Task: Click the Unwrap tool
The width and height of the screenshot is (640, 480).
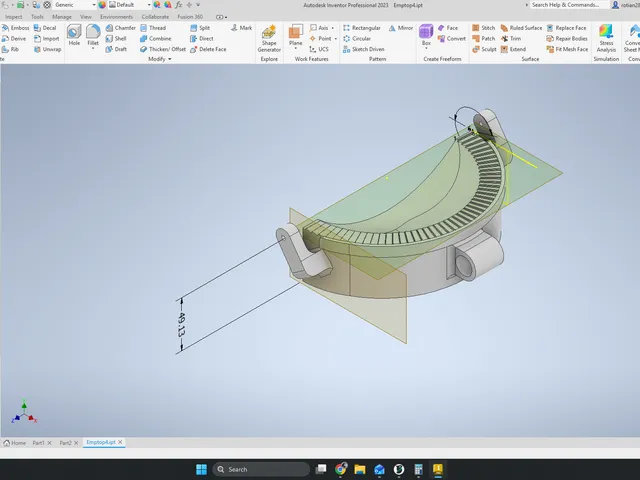Action: 48,49
